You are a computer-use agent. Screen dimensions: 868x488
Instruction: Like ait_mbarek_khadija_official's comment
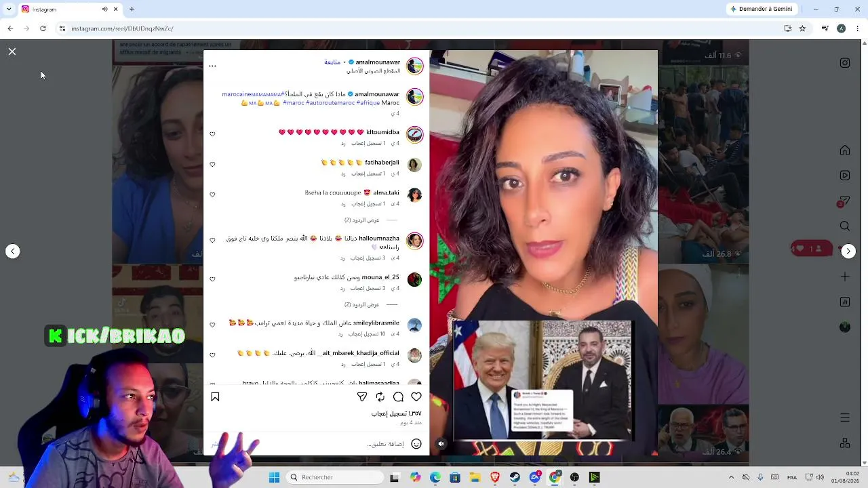coord(212,354)
